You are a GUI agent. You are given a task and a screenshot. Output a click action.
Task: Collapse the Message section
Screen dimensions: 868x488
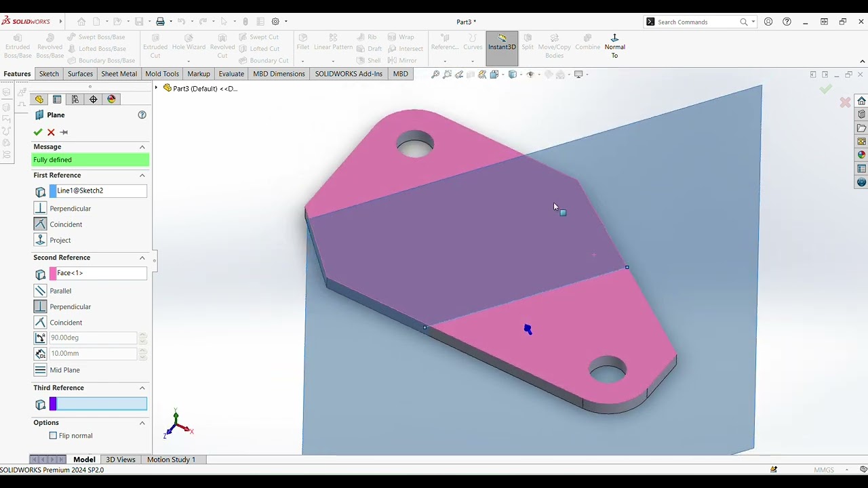142,147
